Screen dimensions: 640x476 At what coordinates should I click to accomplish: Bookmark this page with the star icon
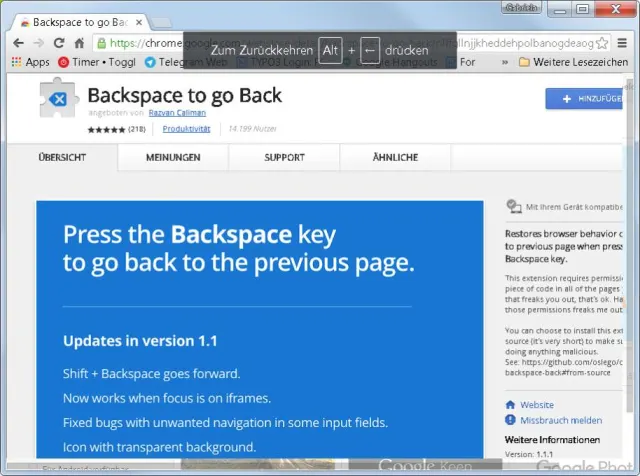[x=602, y=43]
